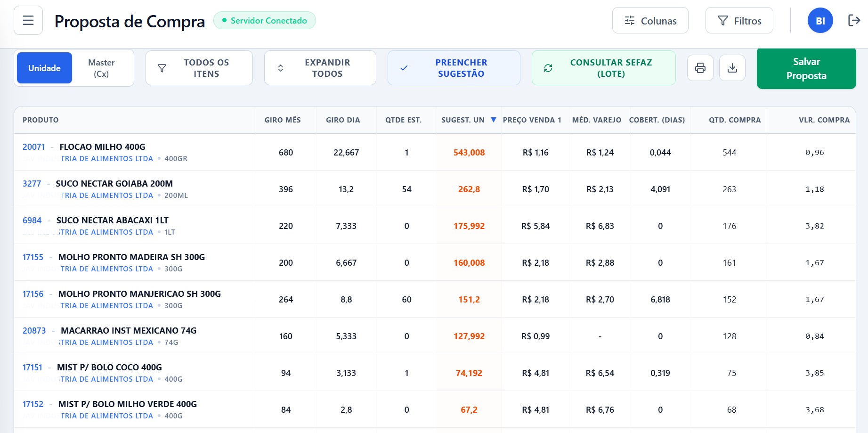868x433 pixels.
Task: Switch to Master (Cx) view
Action: click(x=101, y=68)
